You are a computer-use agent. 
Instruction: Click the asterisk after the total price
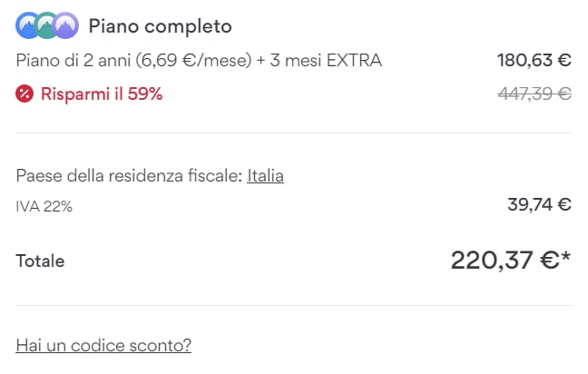(565, 258)
